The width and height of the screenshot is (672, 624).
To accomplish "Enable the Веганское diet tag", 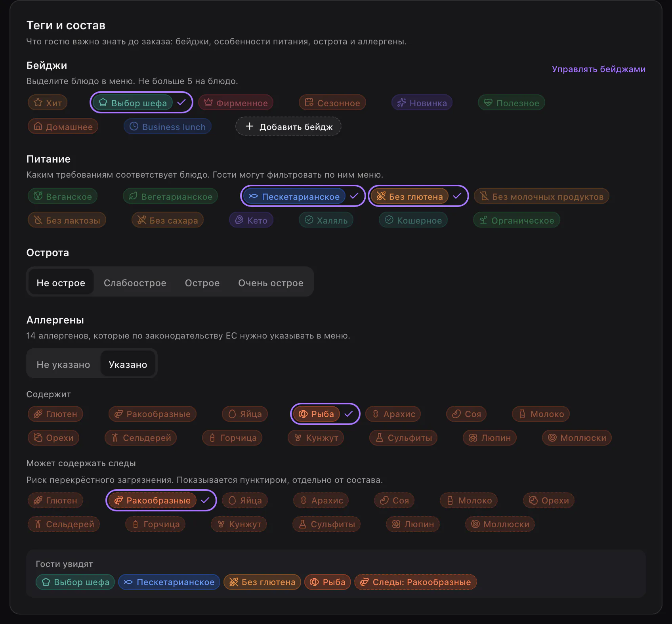I will tap(63, 196).
